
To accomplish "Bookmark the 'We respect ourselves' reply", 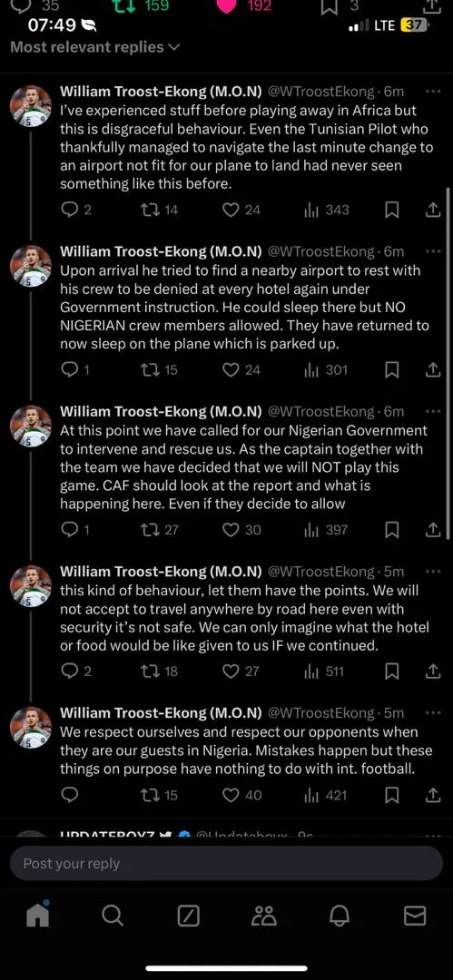I will click(391, 796).
